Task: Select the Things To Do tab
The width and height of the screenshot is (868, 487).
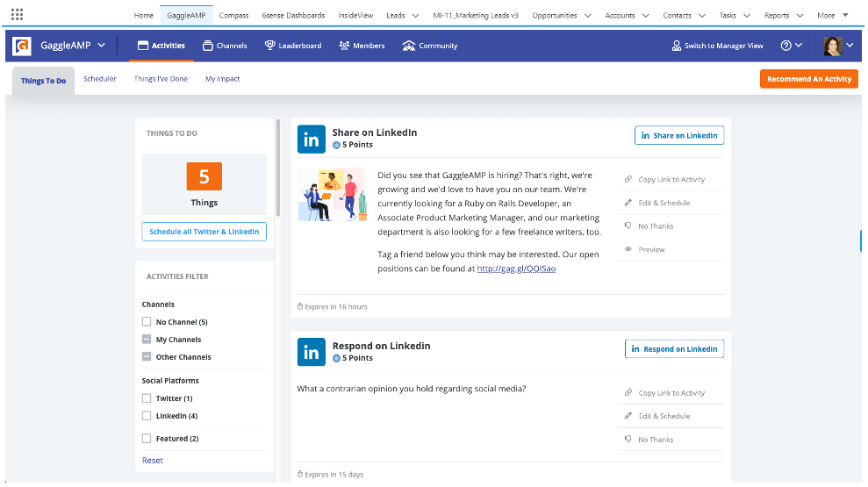Action: pos(43,81)
